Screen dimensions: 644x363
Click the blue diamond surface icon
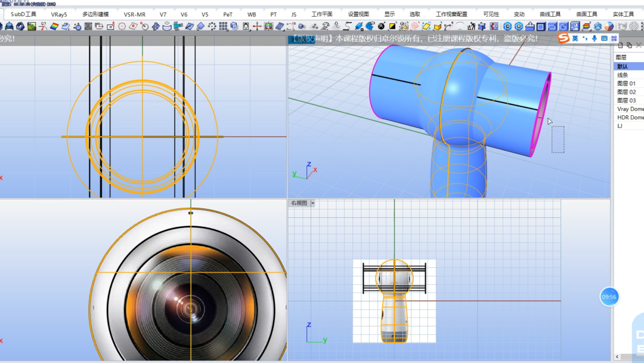[200, 26]
